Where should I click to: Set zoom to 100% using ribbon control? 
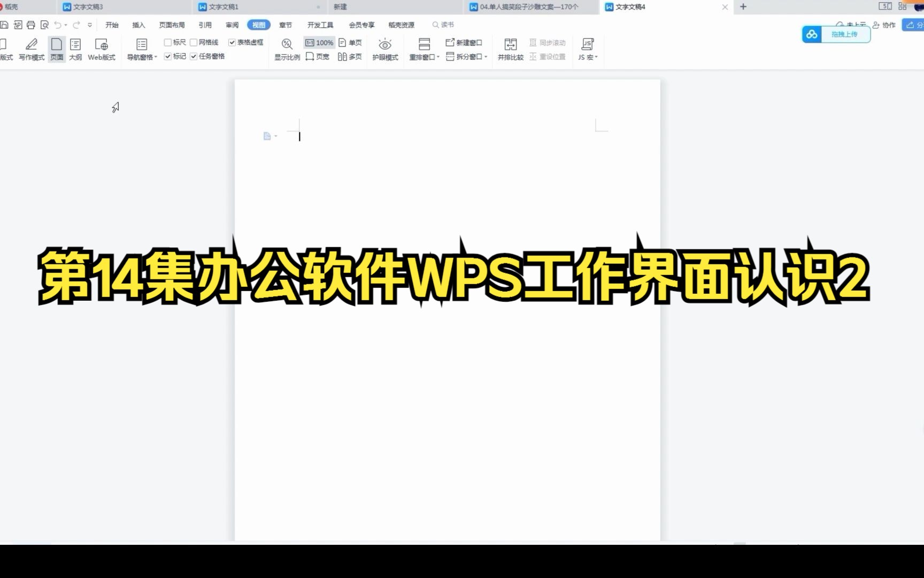click(x=319, y=42)
